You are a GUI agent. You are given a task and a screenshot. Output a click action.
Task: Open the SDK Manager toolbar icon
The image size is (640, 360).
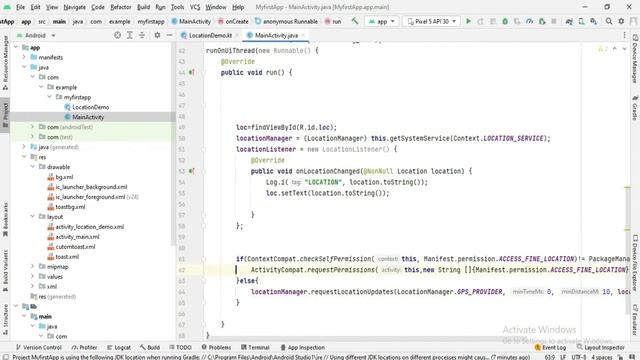pyautogui.click(x=593, y=21)
